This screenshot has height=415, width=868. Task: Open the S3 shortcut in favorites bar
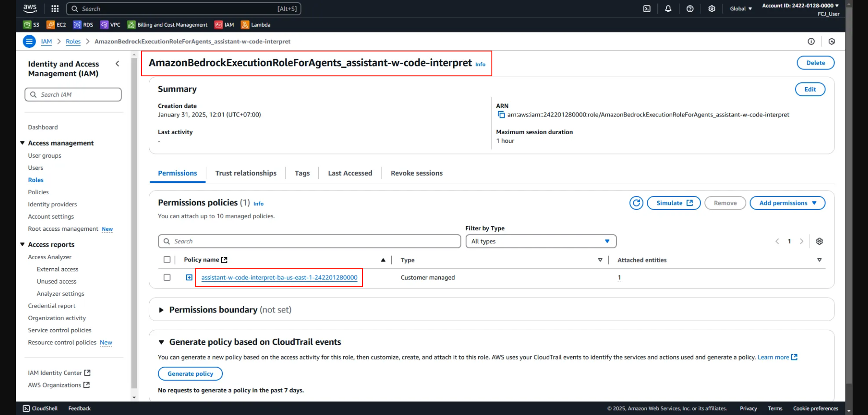tap(32, 25)
